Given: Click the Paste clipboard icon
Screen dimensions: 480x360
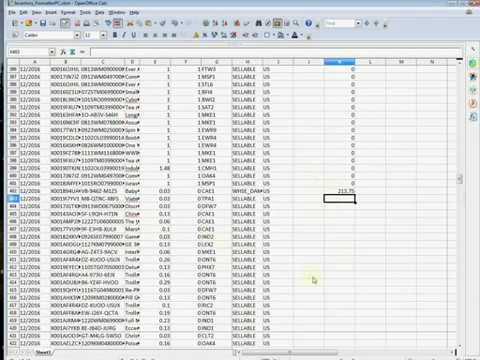Looking at the screenshot, I should tap(148, 23).
